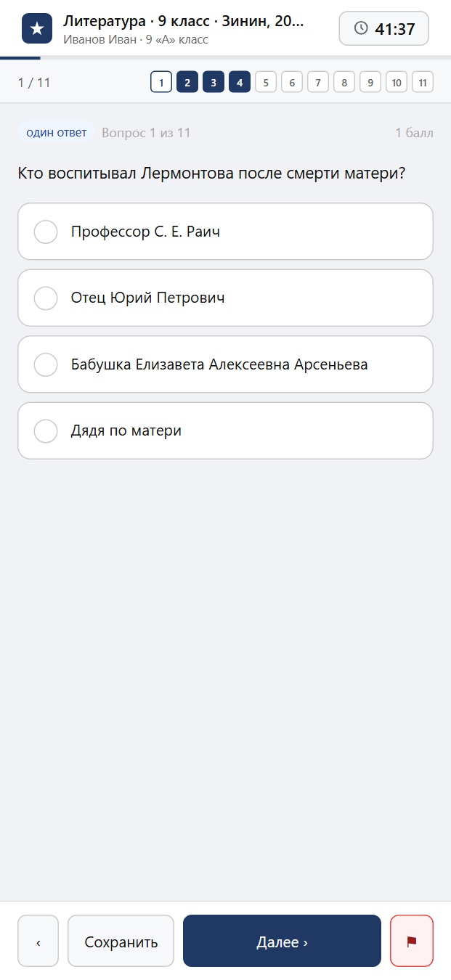Click the progress bar below header
The height and width of the screenshot is (980, 451).
225,57
